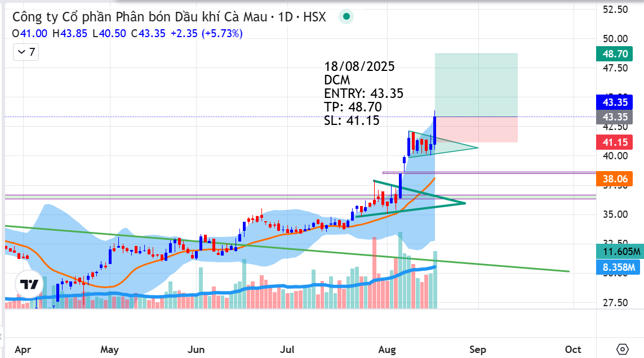
Task: Select the annotation line TP: 48.70
Action: coord(353,107)
